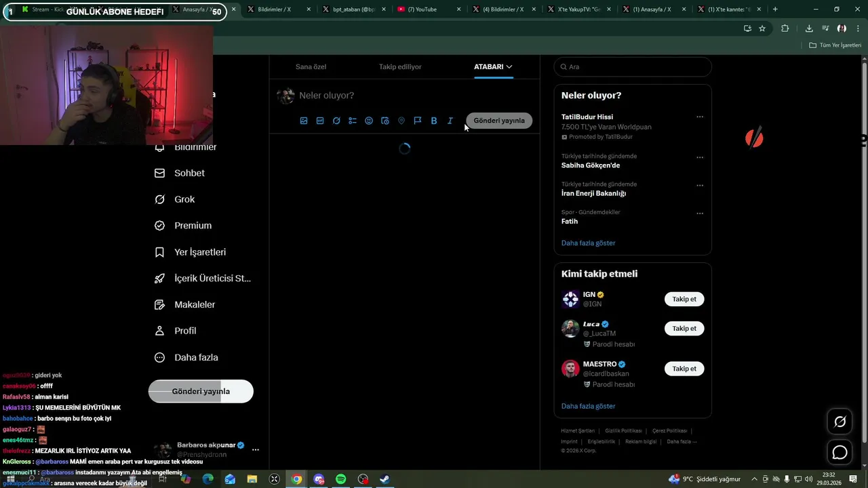Expand the Daha fazla sidebar menu

point(186,357)
